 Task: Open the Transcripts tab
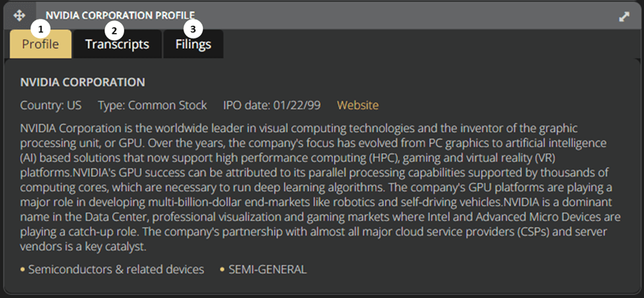coord(118,44)
